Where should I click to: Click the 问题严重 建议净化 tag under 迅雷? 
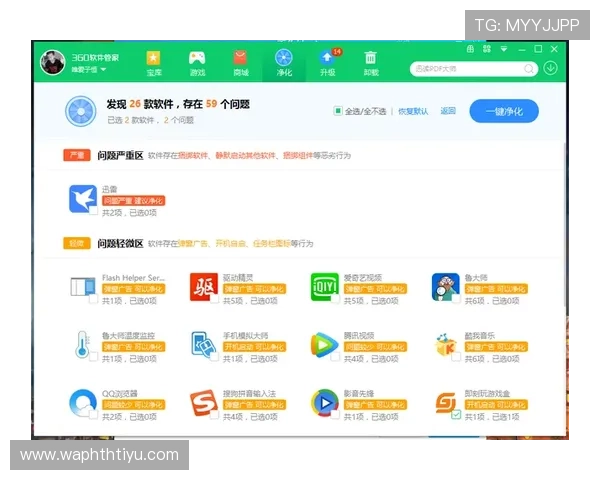tap(134, 201)
